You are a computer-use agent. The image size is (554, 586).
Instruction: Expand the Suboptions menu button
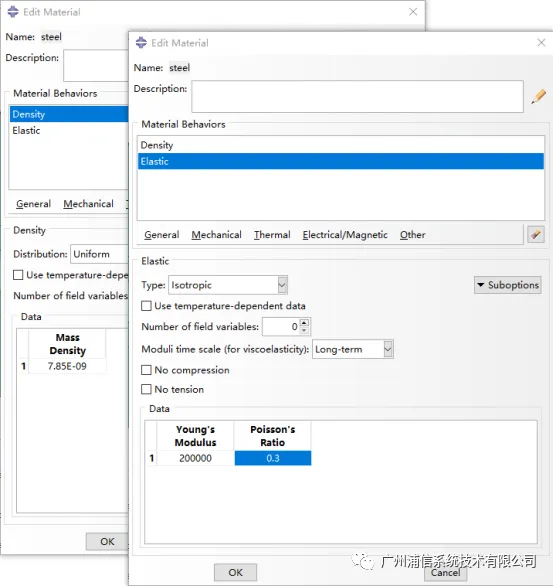click(x=507, y=285)
